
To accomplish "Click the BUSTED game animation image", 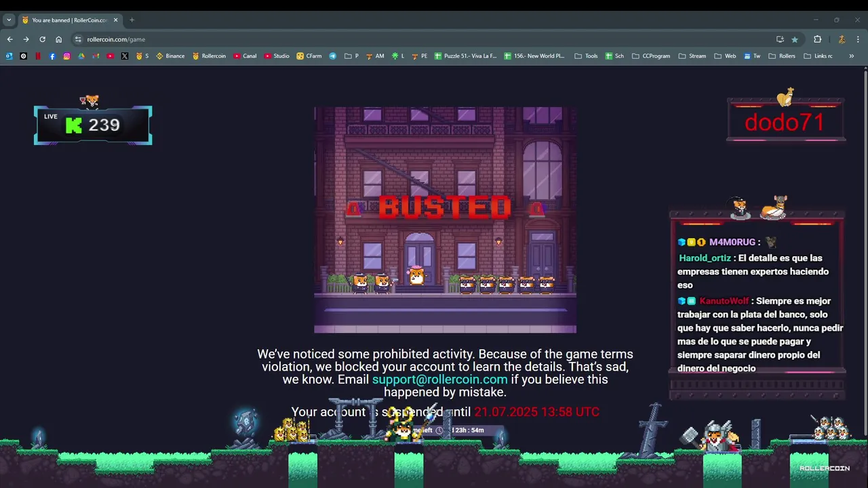I will [x=445, y=220].
